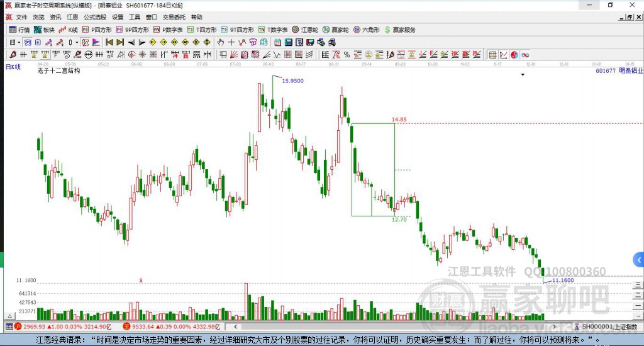Click the 14.85 price level label
Screen dimensions: 644x346
coord(399,120)
